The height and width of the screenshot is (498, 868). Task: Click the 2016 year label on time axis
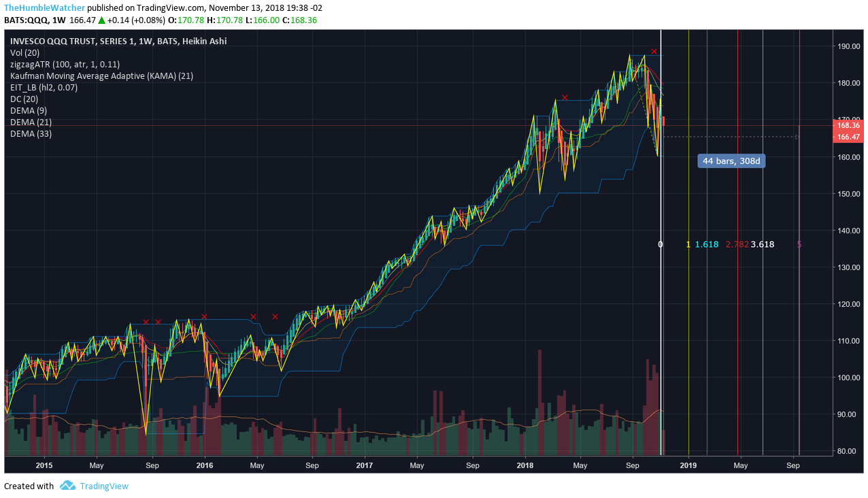pos(204,466)
